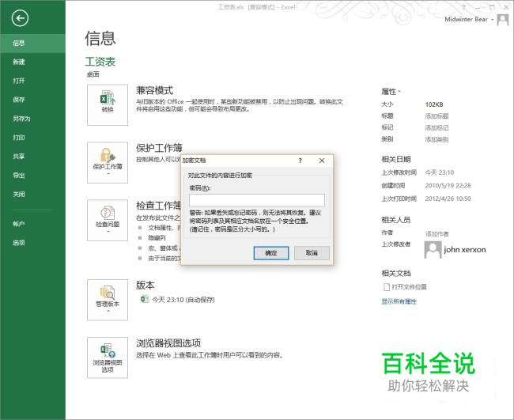Select the 信息 (Info) menu item
This screenshot has width=514, height=420.
(x=32, y=43)
